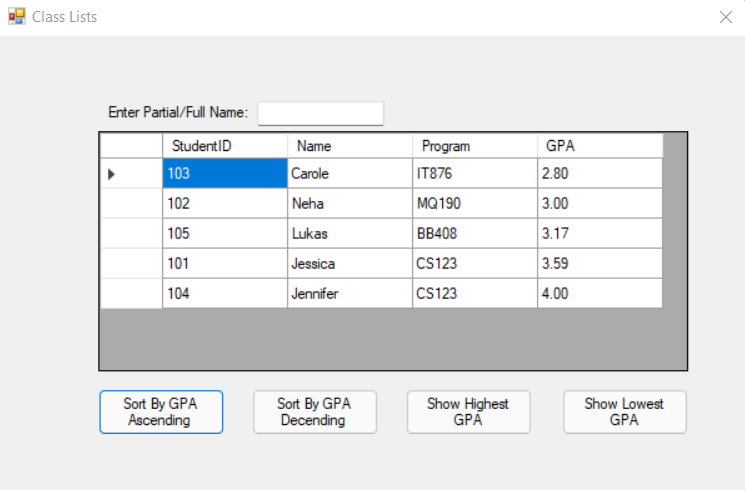Select the row header for Jessica's row
This screenshot has height=490, width=745.
pos(131,264)
